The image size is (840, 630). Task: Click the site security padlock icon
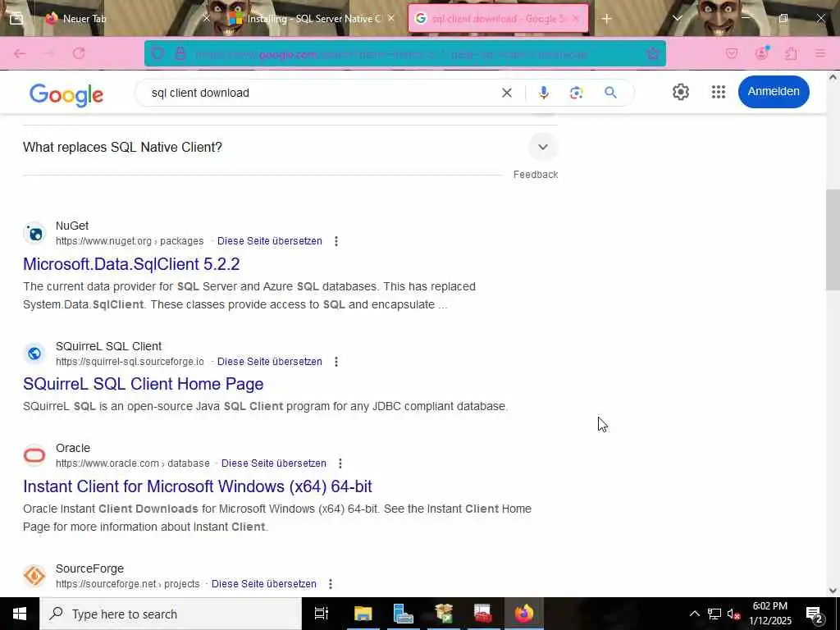pos(180,53)
